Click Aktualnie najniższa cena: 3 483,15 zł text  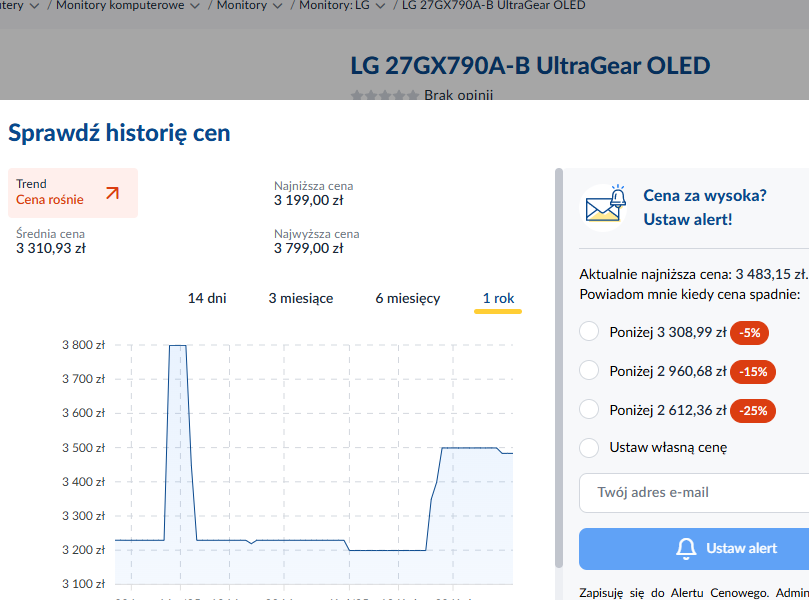tap(693, 274)
